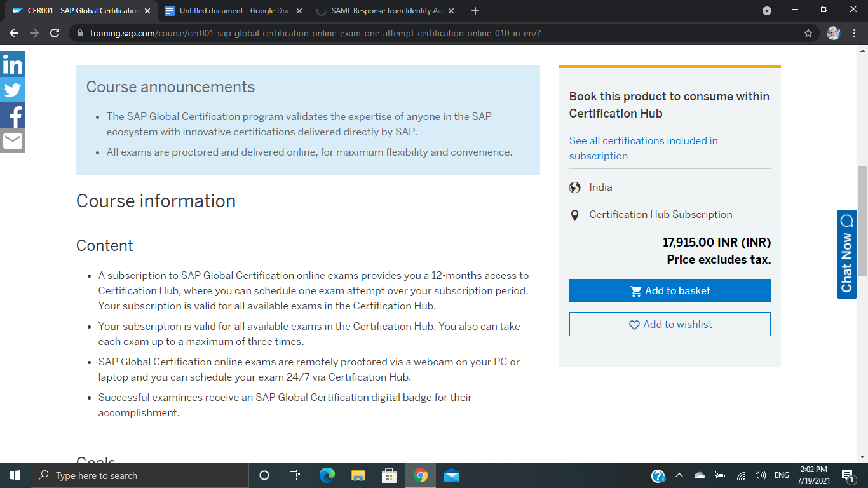Open Cortana circle on taskbar
Screen dimensions: 868x488
tap(264, 475)
